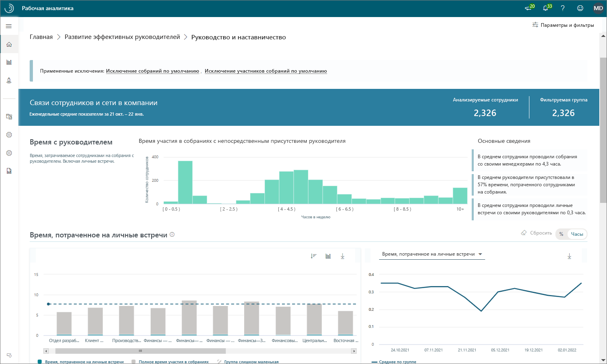Image resolution: width=607 pixels, height=364 pixels.
Task: Open the feedback icon at sidebar bottom
Action: 9,355
